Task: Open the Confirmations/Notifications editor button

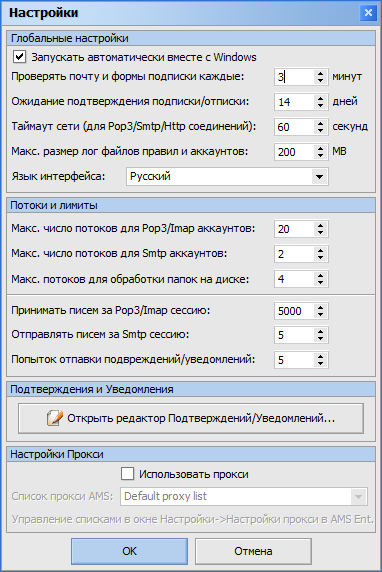Action: click(191, 418)
